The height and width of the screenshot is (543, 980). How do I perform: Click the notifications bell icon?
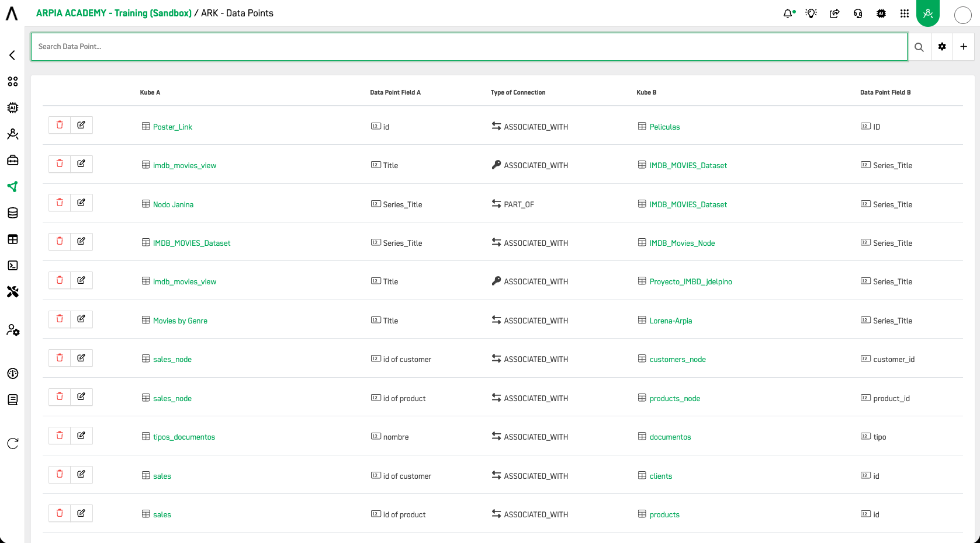click(x=788, y=13)
